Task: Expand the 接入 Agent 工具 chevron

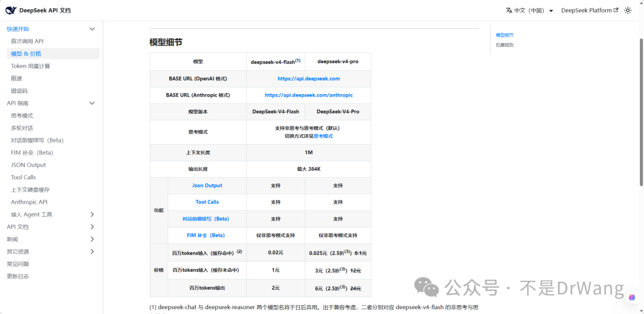Action: click(x=92, y=214)
